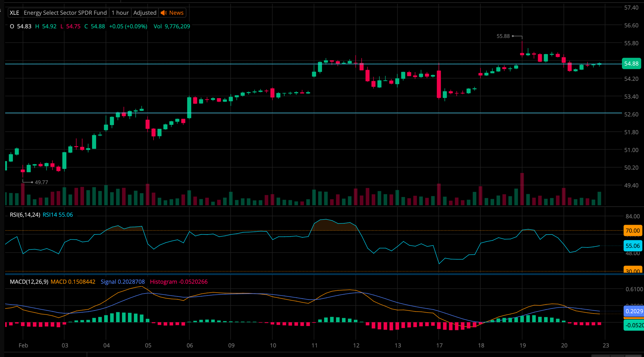The image size is (644, 357).
Task: Click Energy Select Sector SPDR Fund name
Action: 65,13
